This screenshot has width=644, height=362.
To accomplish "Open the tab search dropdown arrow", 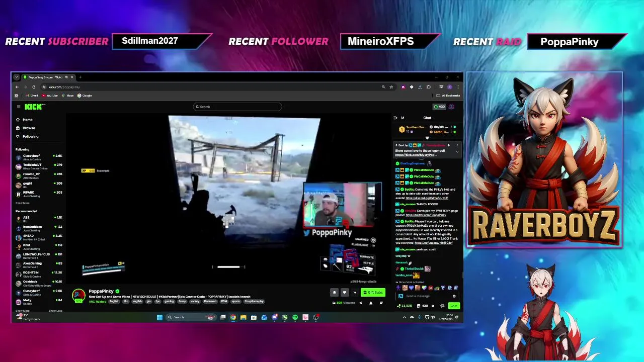I will tap(17, 77).
